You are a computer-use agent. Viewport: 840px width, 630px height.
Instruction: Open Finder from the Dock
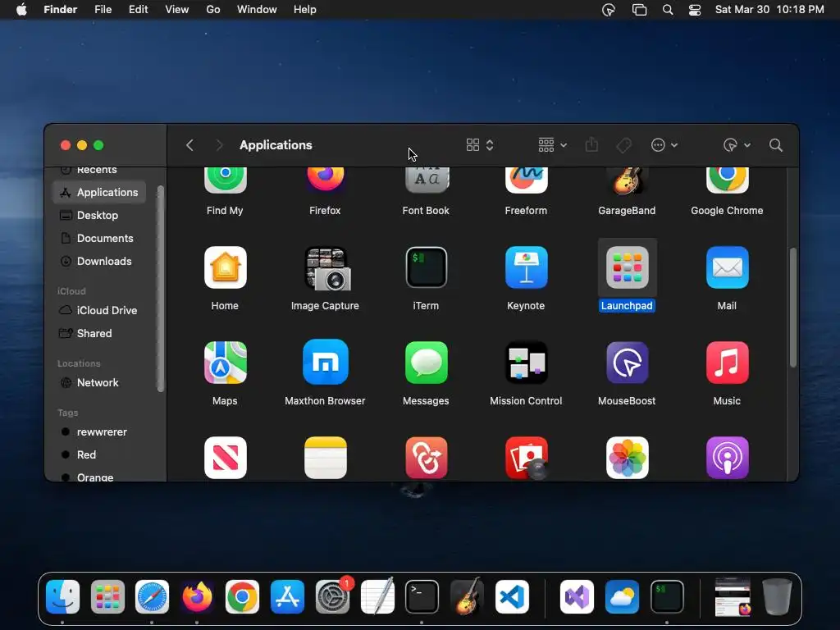[62, 596]
